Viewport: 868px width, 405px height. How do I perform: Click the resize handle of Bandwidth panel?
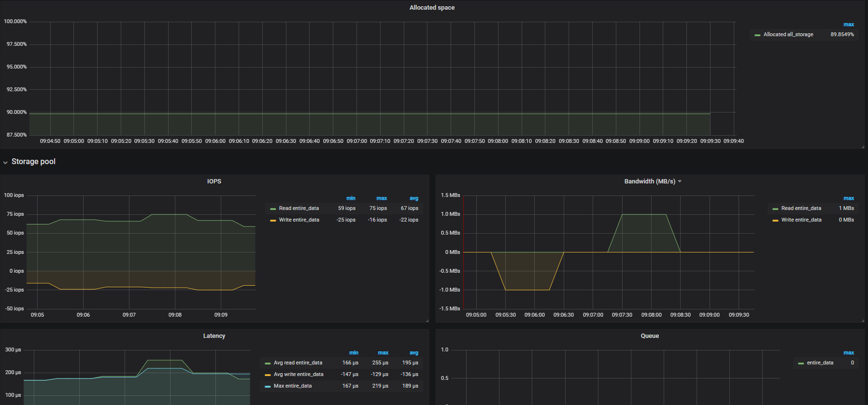[x=863, y=321]
